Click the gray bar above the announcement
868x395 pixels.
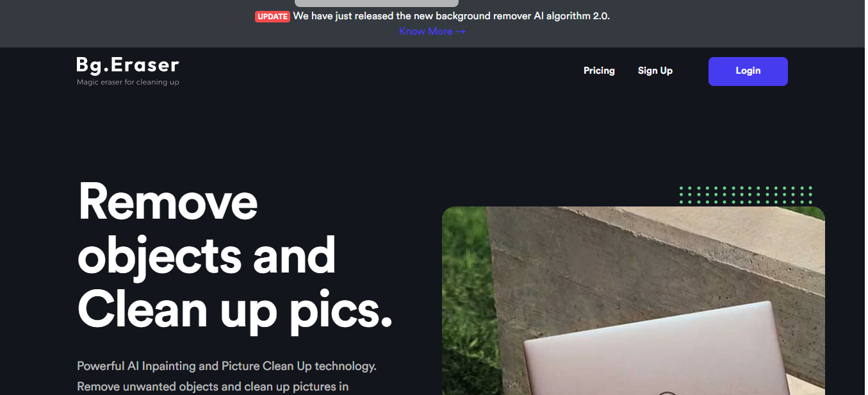[x=376, y=3]
